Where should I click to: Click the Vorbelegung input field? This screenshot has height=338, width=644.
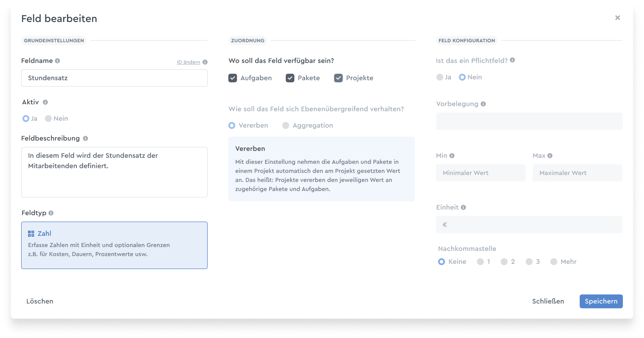click(x=529, y=121)
